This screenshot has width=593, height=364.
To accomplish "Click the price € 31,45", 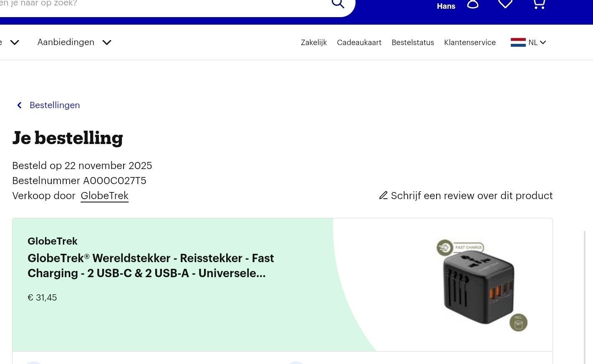I will (42, 298).
